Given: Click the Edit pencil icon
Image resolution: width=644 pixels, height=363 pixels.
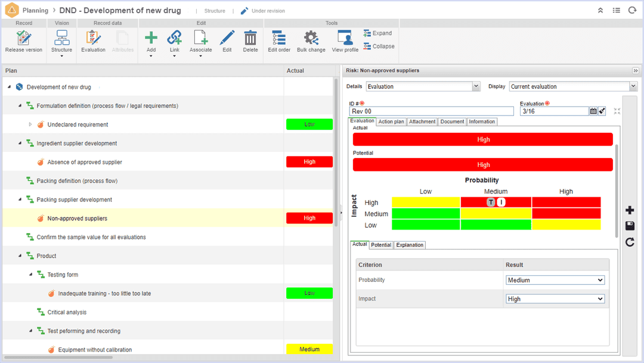Looking at the screenshot, I should 227,38.
